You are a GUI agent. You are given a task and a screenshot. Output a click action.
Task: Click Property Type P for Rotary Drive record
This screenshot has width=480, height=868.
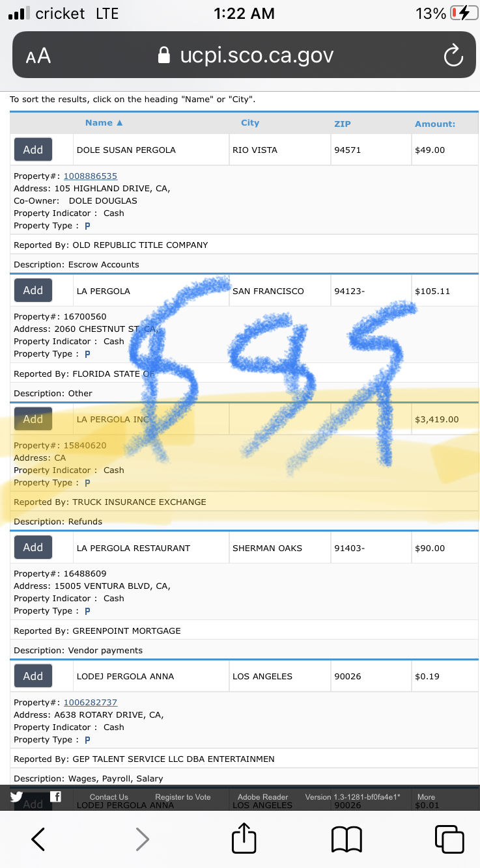click(x=87, y=740)
